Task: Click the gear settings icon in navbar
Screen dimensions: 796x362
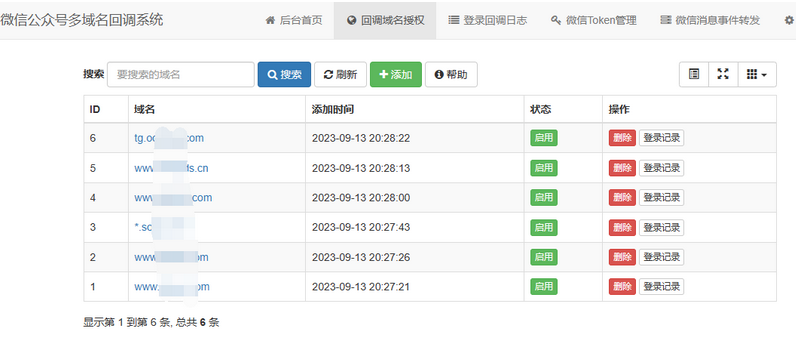Action: (789, 20)
